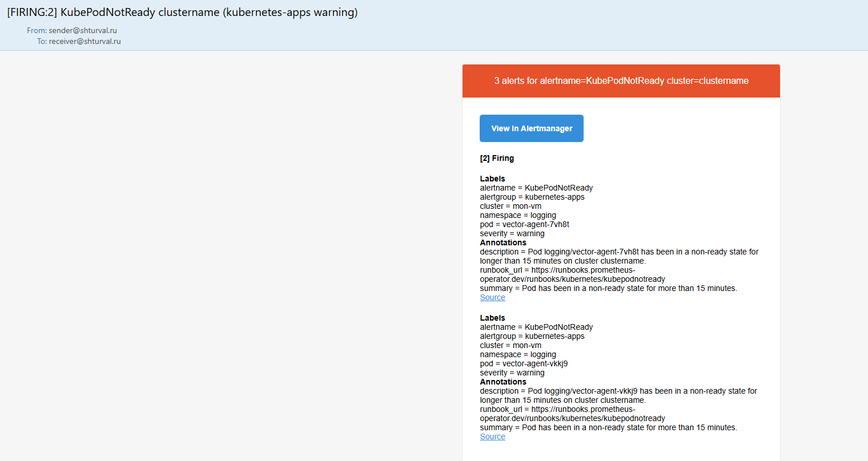Click the runbook_url text in the second alert
This screenshot has height=461, width=868.
coord(572,414)
